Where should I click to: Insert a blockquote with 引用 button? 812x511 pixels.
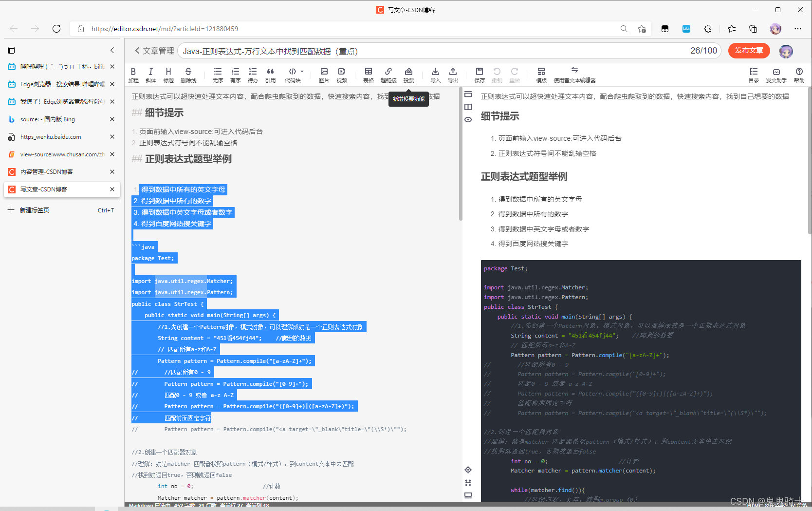270,75
